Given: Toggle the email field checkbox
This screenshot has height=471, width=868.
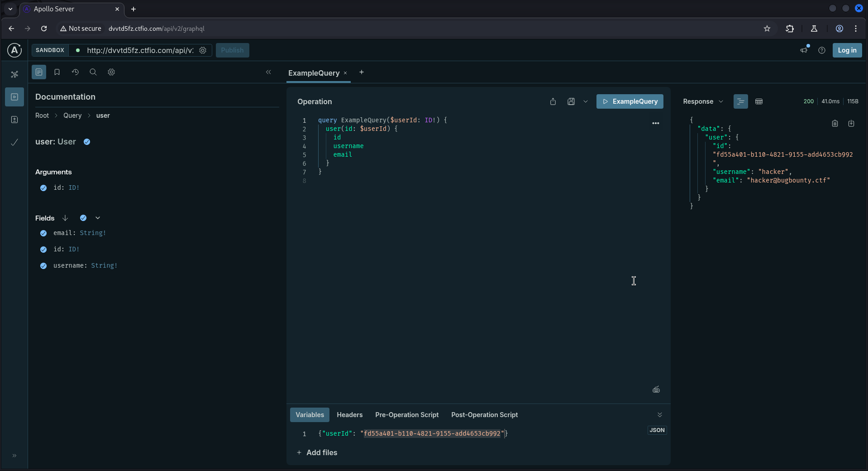Looking at the screenshot, I should point(43,233).
